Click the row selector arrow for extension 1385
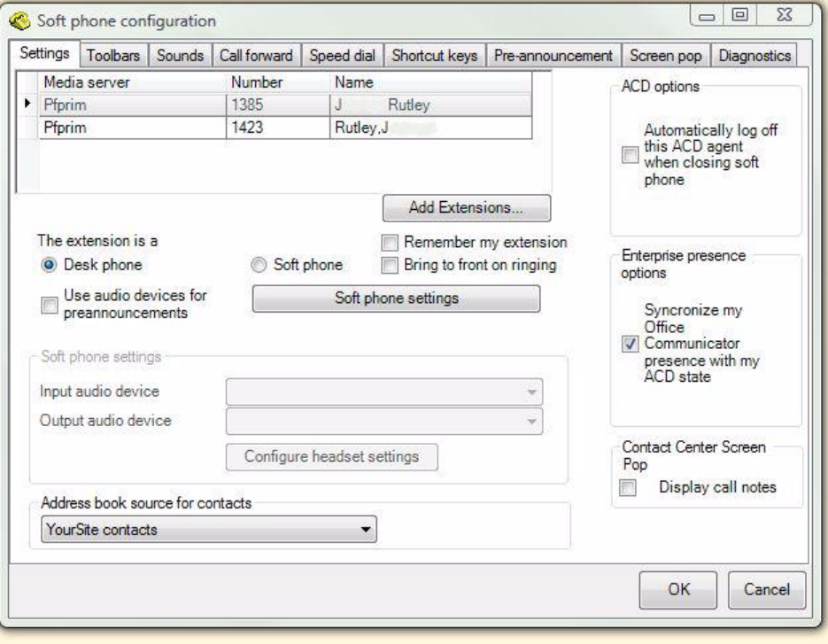Image resolution: width=828 pixels, height=644 pixels. tap(28, 104)
